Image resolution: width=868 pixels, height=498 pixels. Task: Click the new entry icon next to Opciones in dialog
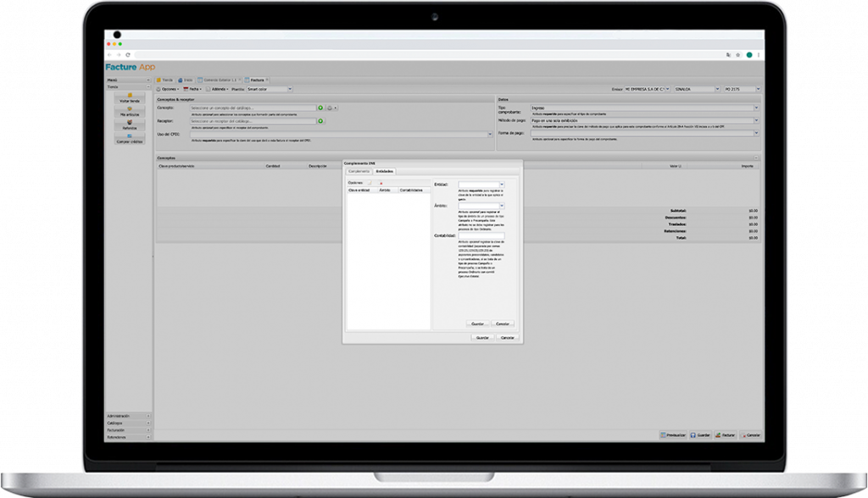(370, 183)
